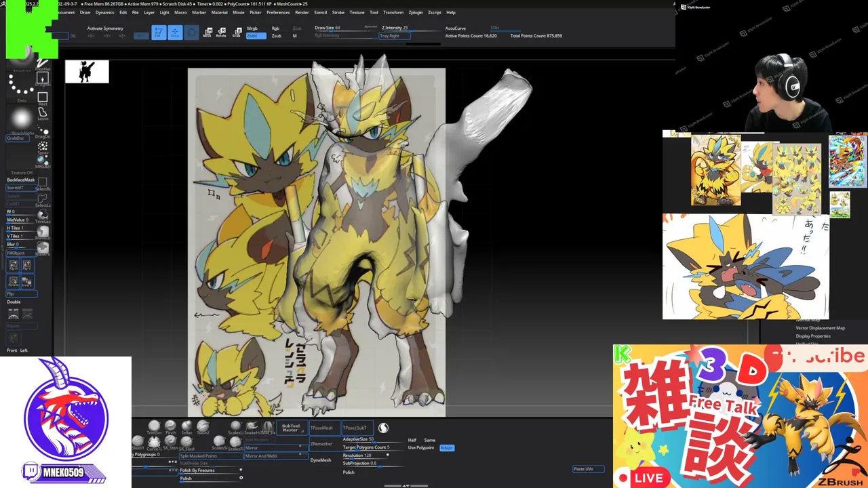This screenshot has width=868, height=488.
Task: Click the Flip H texture icon
Action: [x=14, y=266]
